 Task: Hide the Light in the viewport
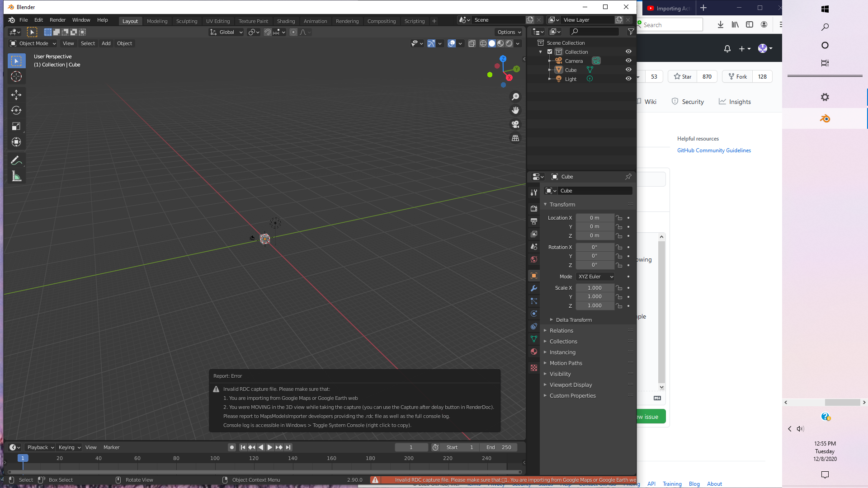point(628,79)
